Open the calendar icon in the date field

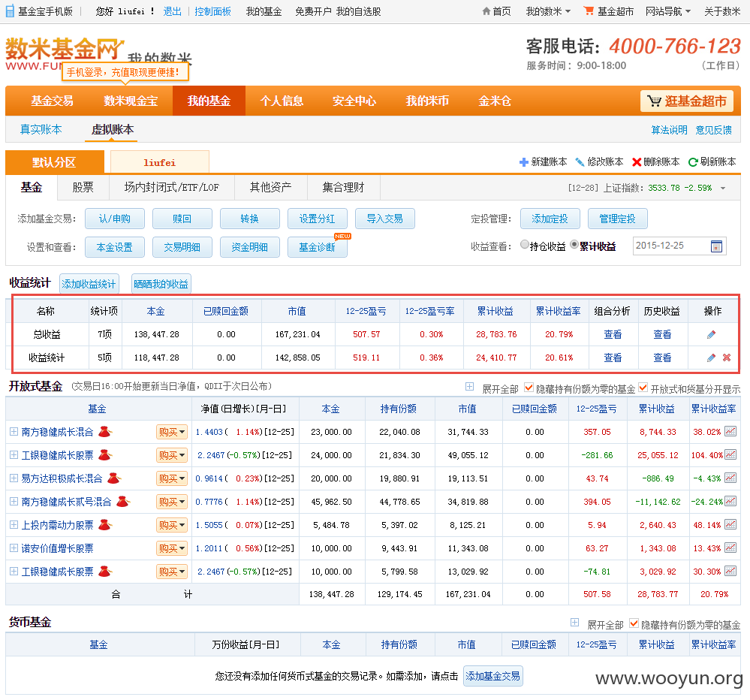[716, 246]
